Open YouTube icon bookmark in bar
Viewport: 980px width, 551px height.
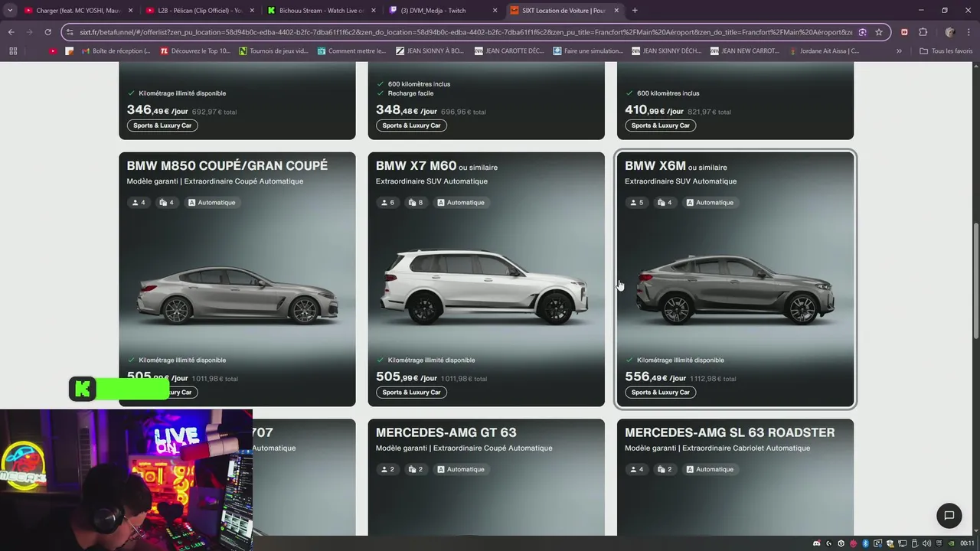click(53, 51)
